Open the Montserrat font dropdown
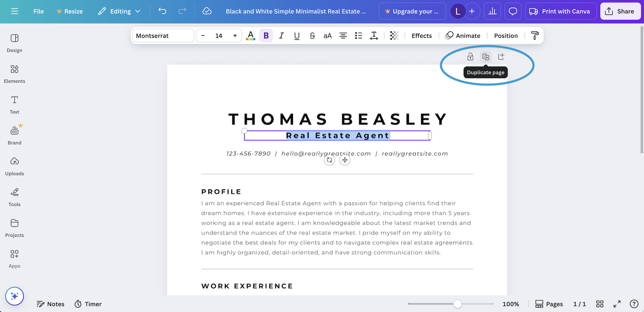Viewport: 644px width, 312px height. click(x=163, y=35)
